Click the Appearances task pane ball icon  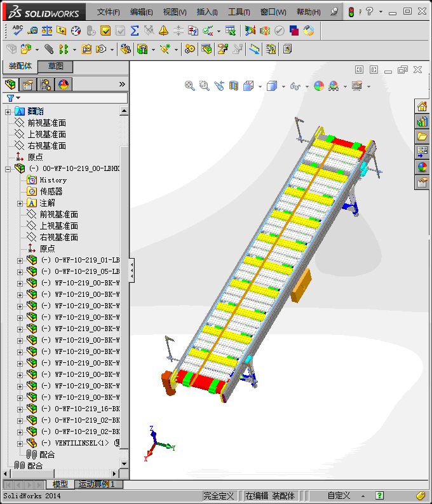pos(422,167)
